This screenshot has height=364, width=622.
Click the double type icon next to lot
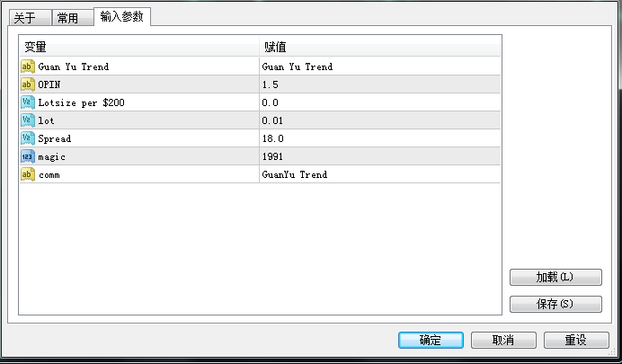pyautogui.click(x=27, y=120)
